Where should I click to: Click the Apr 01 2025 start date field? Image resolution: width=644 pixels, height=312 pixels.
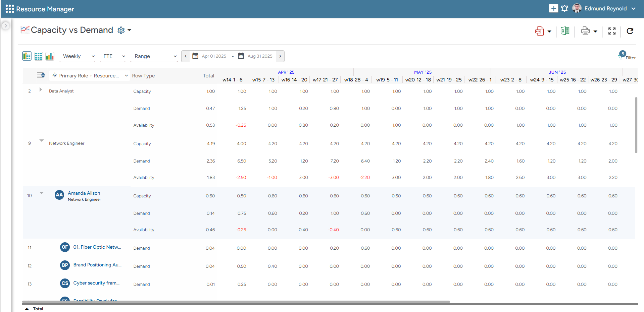[214, 56]
